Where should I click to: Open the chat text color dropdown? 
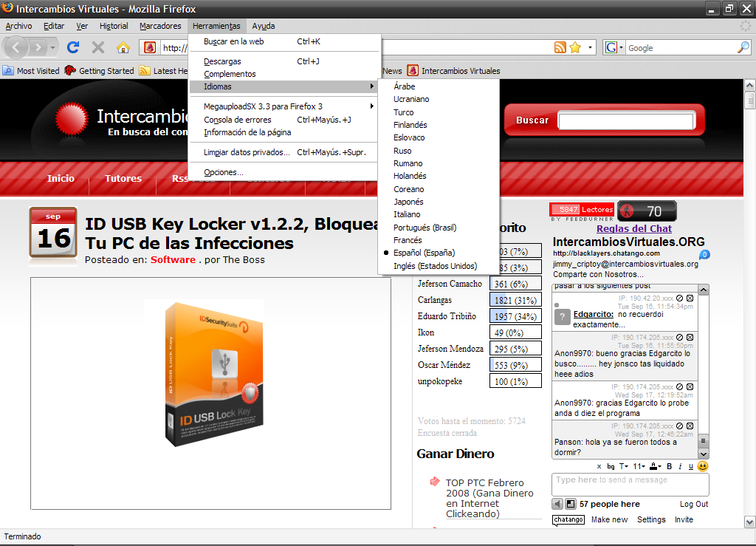(656, 466)
